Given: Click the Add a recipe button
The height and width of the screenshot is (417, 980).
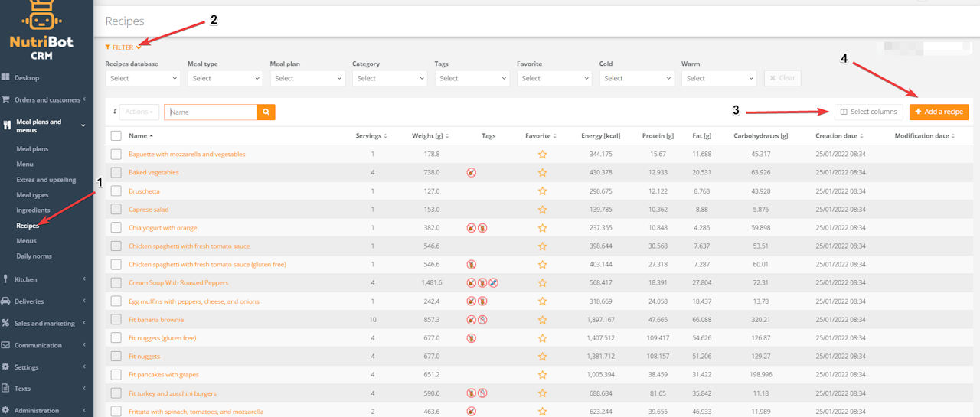Looking at the screenshot, I should [939, 112].
